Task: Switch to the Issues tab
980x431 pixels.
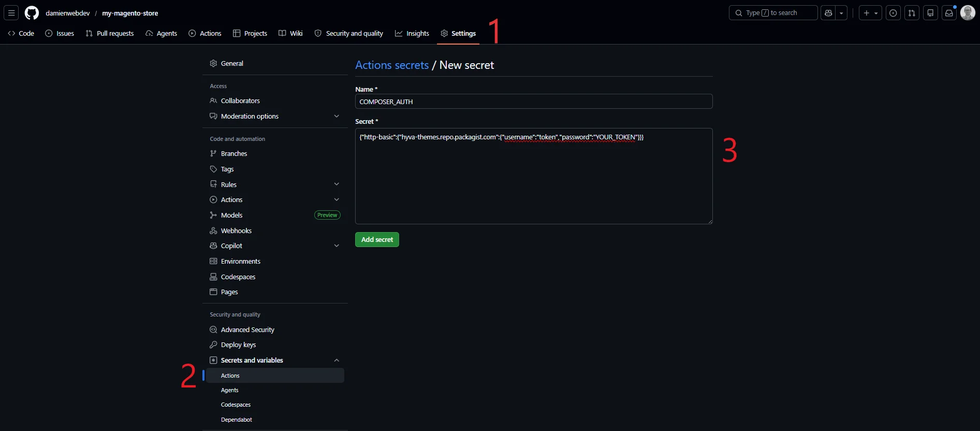Action: (60, 33)
